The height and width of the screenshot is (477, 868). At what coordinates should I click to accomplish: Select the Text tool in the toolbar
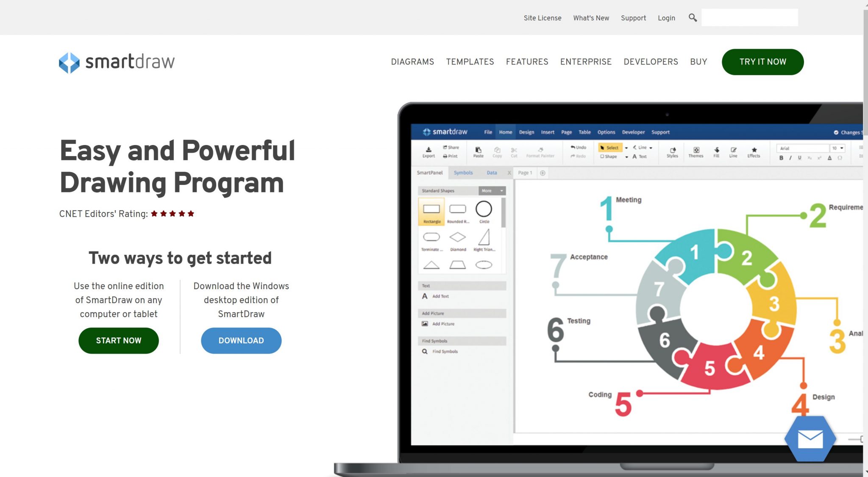coord(640,156)
